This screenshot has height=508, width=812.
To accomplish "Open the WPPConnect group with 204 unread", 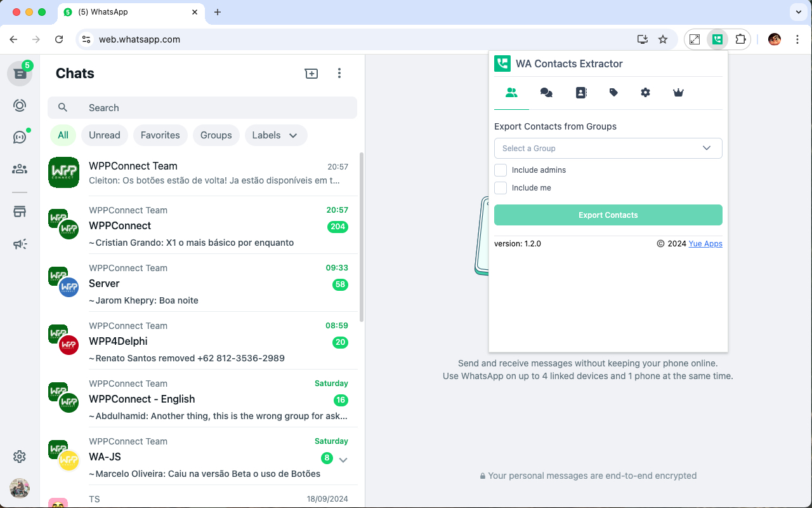I will (x=202, y=225).
